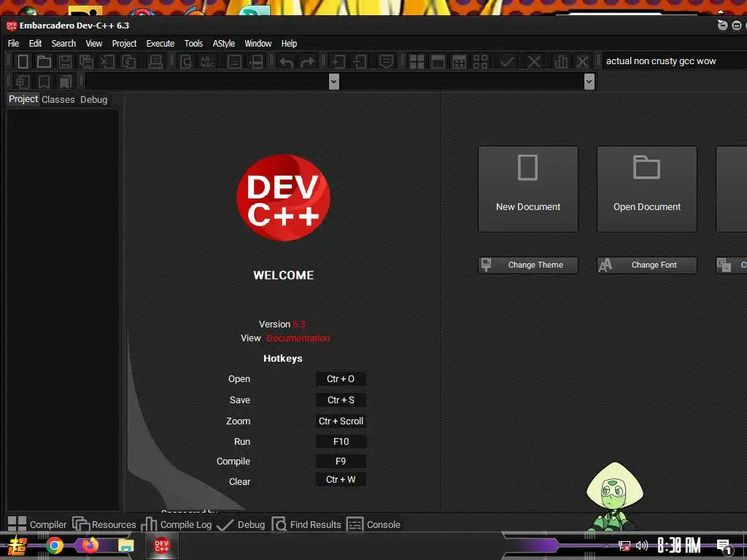
Task: Click the Undo arrow icon
Action: click(286, 62)
